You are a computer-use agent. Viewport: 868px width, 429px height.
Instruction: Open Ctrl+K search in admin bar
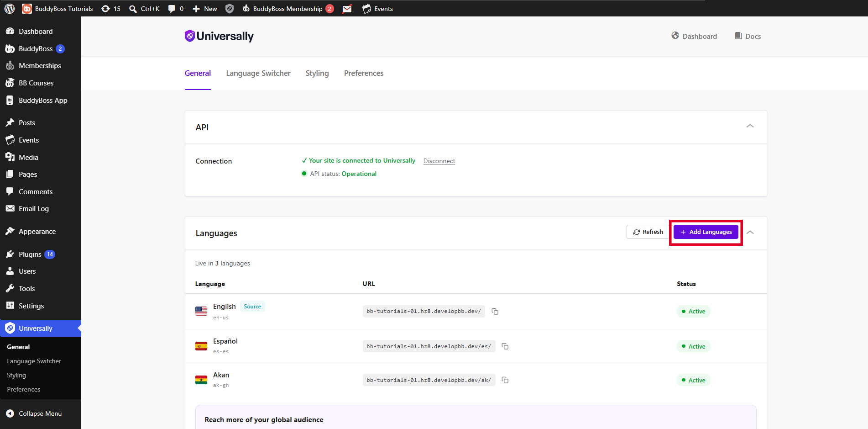(144, 9)
